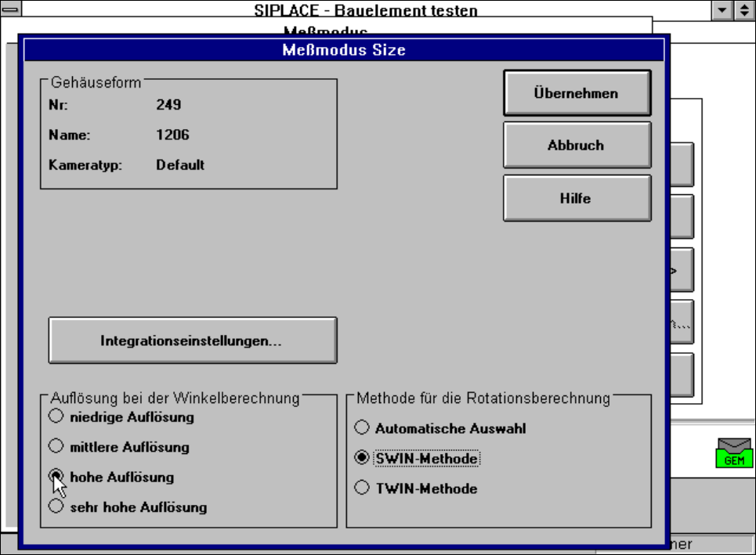Click the Gehäuseform group label
This screenshot has height=555, width=756.
pyautogui.click(x=96, y=83)
